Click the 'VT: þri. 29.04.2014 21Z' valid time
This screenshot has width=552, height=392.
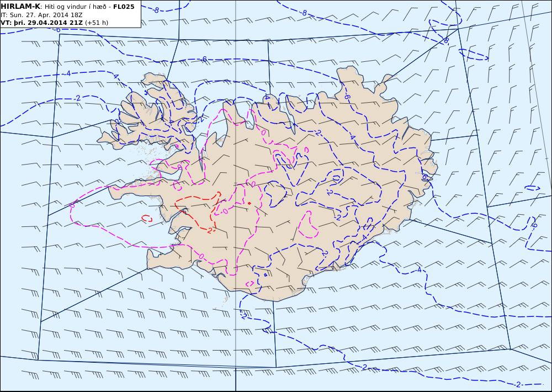(42, 23)
